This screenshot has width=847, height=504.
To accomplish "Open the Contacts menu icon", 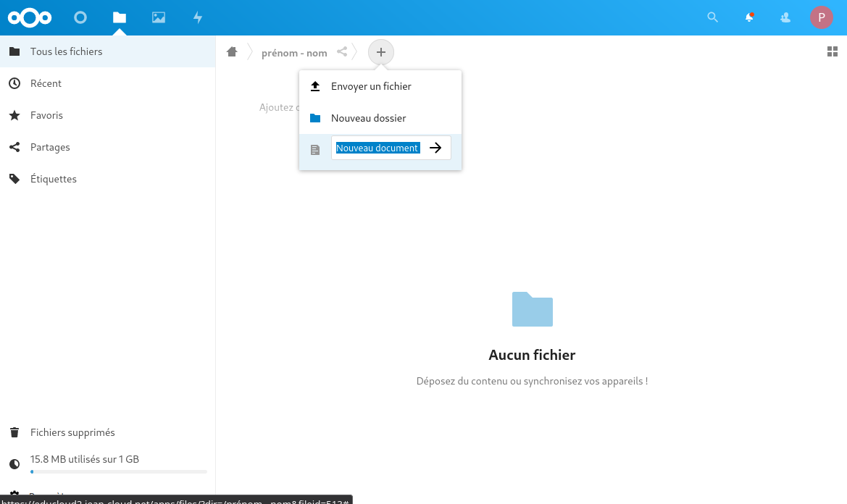I will [785, 17].
